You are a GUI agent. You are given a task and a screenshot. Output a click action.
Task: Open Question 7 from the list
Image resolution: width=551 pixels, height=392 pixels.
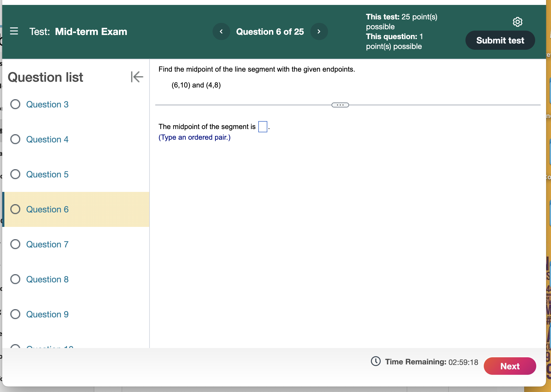[47, 244]
